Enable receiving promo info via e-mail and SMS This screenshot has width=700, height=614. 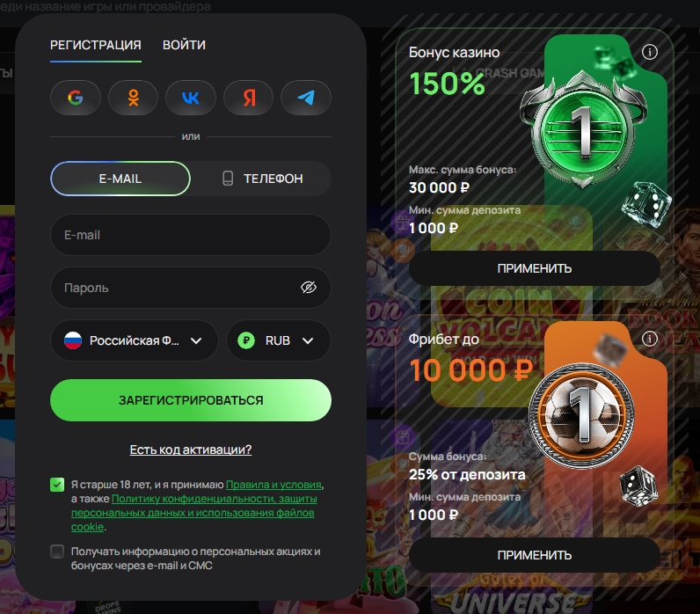[x=57, y=552]
